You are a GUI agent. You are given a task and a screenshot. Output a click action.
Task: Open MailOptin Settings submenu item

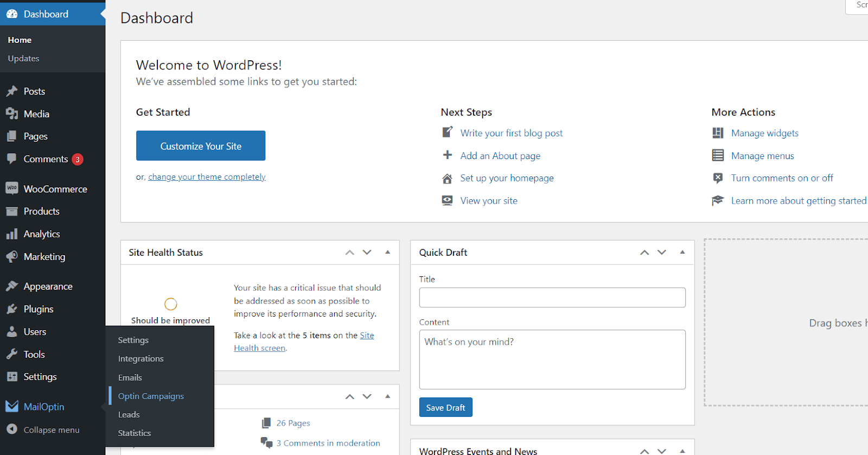pos(133,340)
